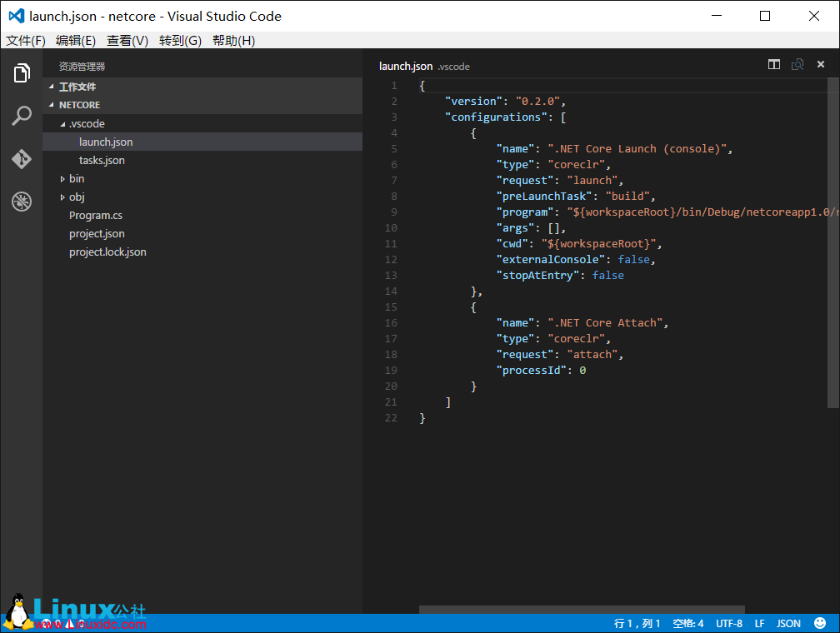Click the ".NET Core Launch (console)" string
840x633 pixels.
click(637, 149)
